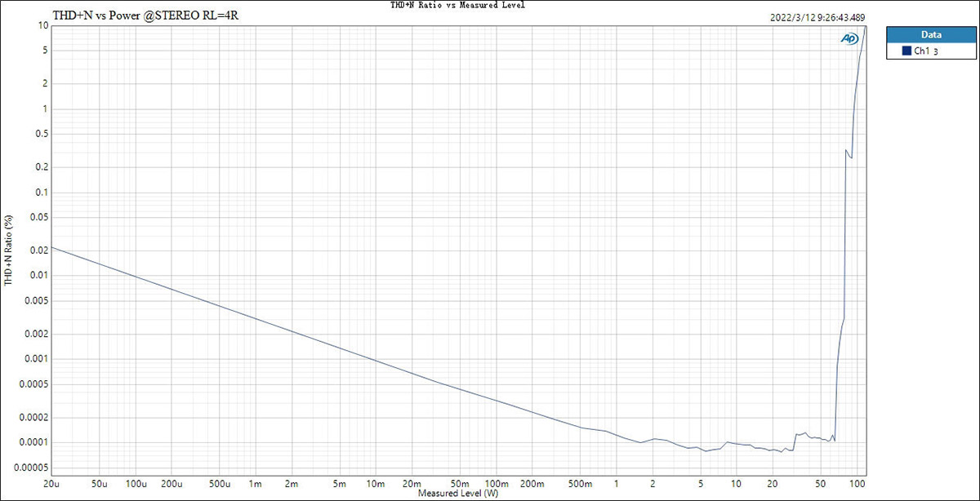980x501 pixels.
Task: Click the 'THD+N Ratio vs Measured Level' heading
Action: click(457, 5)
